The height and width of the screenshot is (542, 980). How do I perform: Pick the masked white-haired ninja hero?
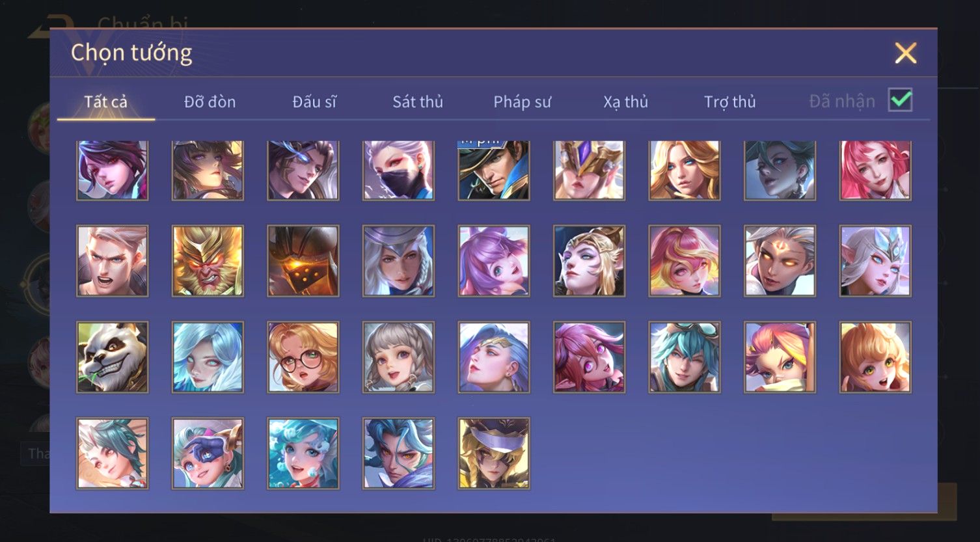click(x=398, y=170)
